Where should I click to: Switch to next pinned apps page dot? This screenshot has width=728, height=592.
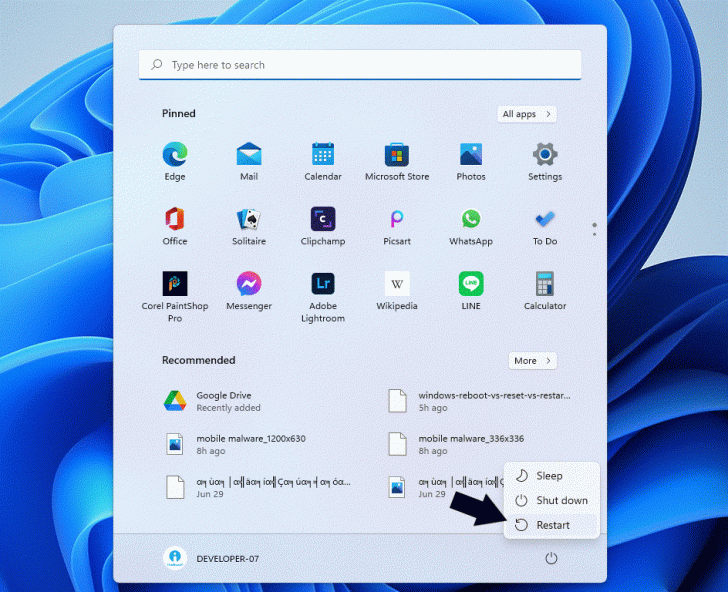click(594, 234)
